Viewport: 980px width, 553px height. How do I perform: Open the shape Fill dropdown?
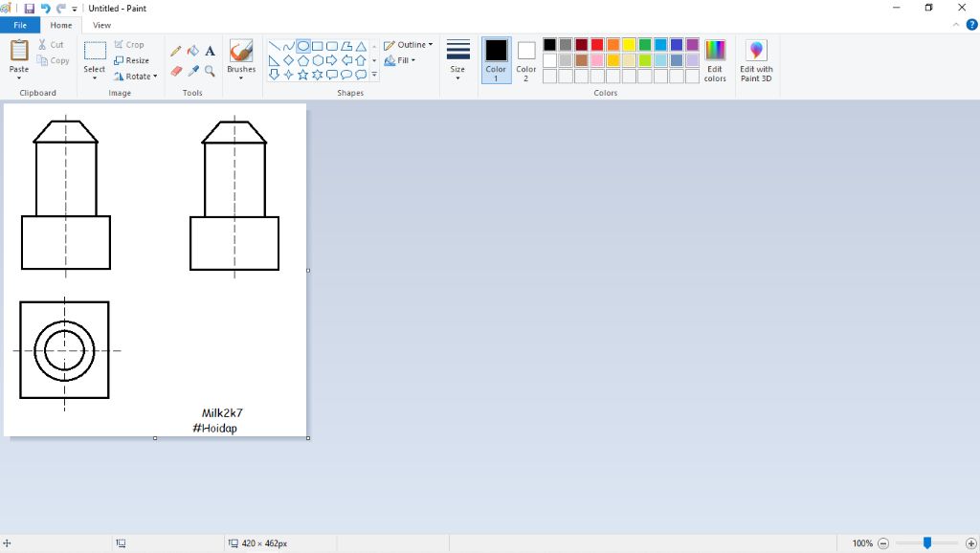point(400,60)
